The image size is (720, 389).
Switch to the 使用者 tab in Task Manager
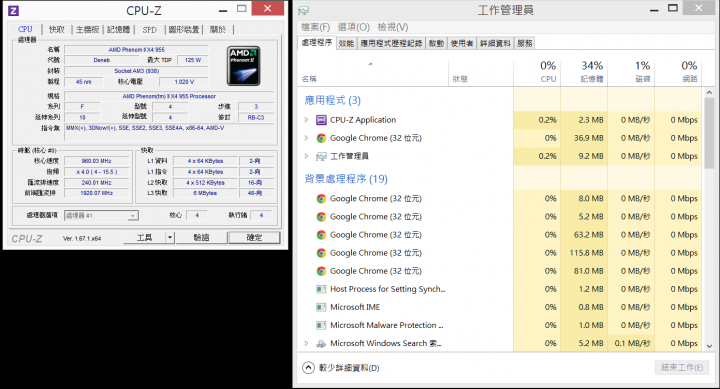tap(461, 43)
